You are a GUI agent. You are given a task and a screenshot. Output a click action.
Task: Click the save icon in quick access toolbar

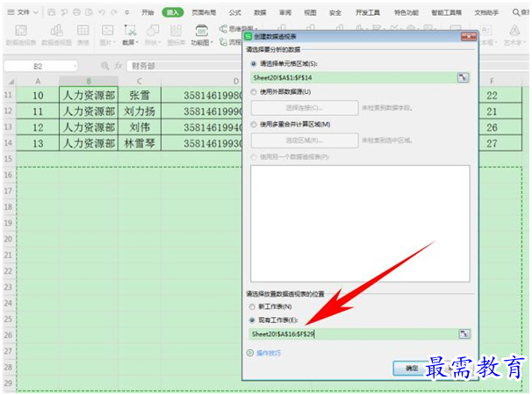tap(51, 12)
